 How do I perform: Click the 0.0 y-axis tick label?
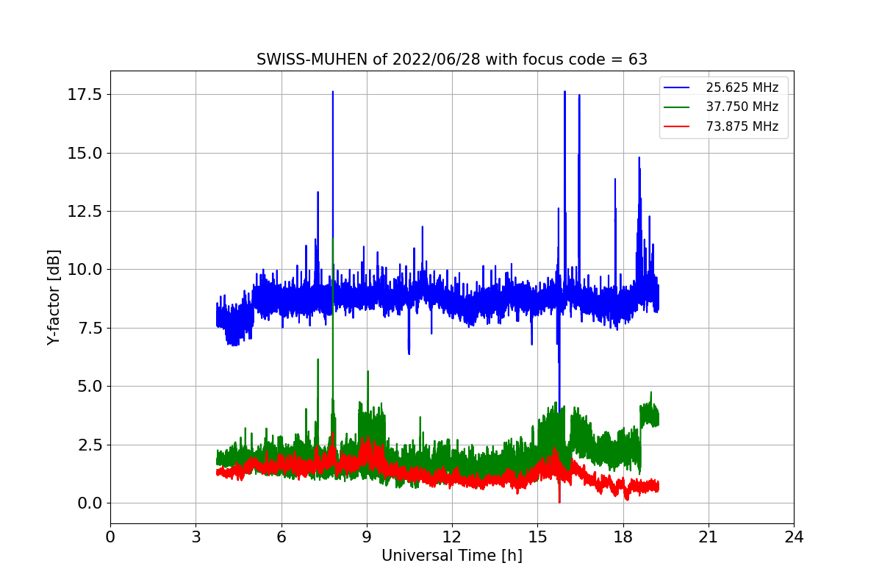click(90, 503)
